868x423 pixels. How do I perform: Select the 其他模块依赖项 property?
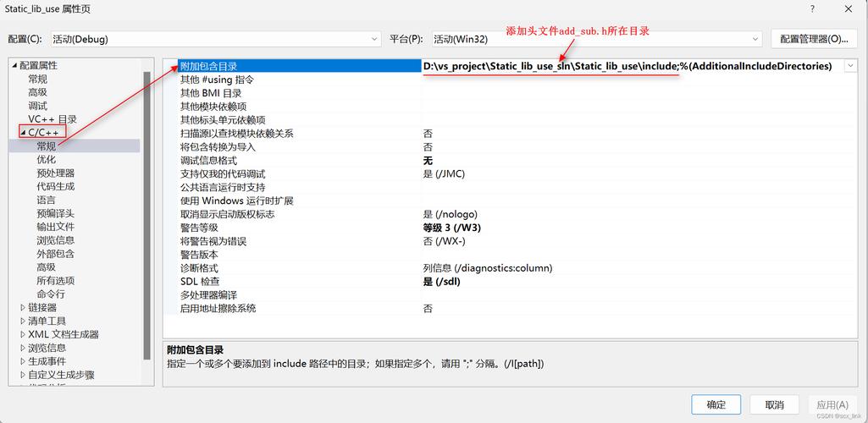point(213,106)
